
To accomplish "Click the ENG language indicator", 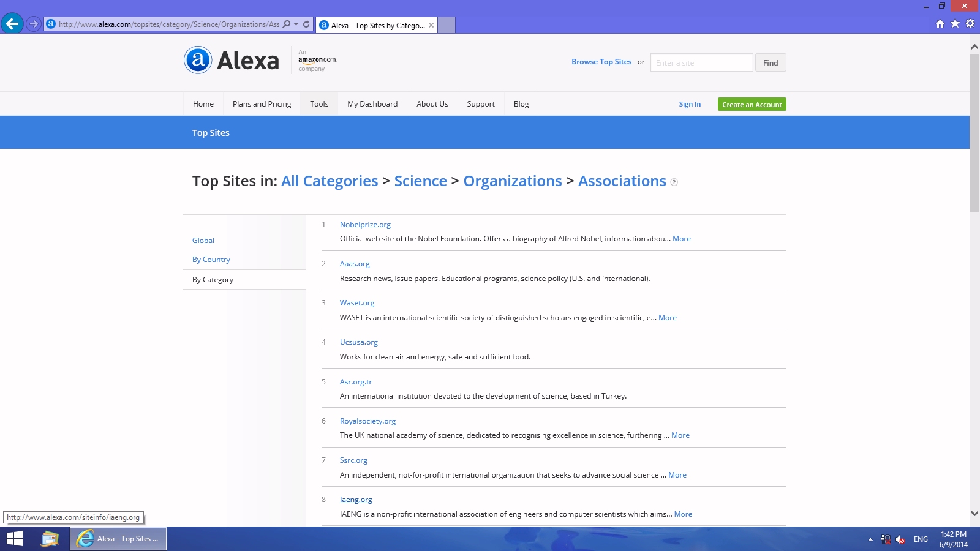I will pos(921,539).
